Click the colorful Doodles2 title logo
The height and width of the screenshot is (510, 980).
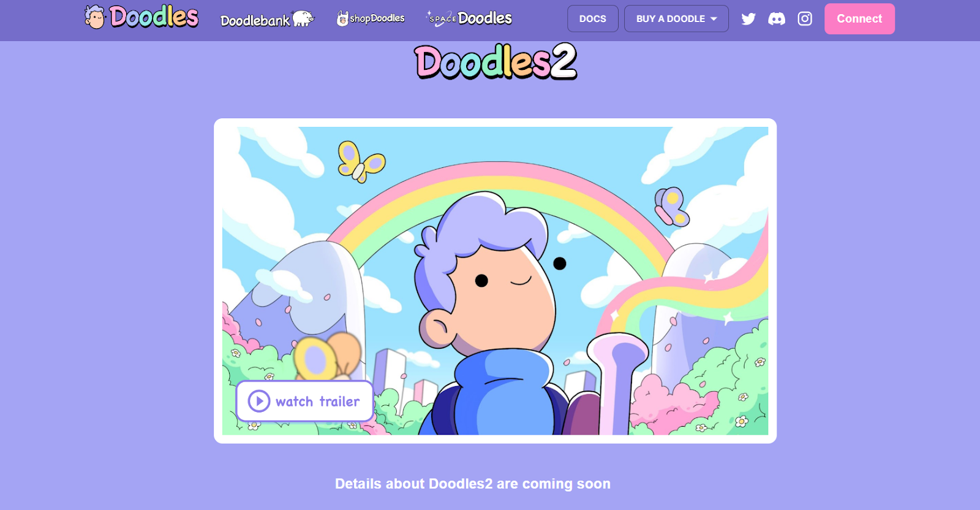click(496, 61)
